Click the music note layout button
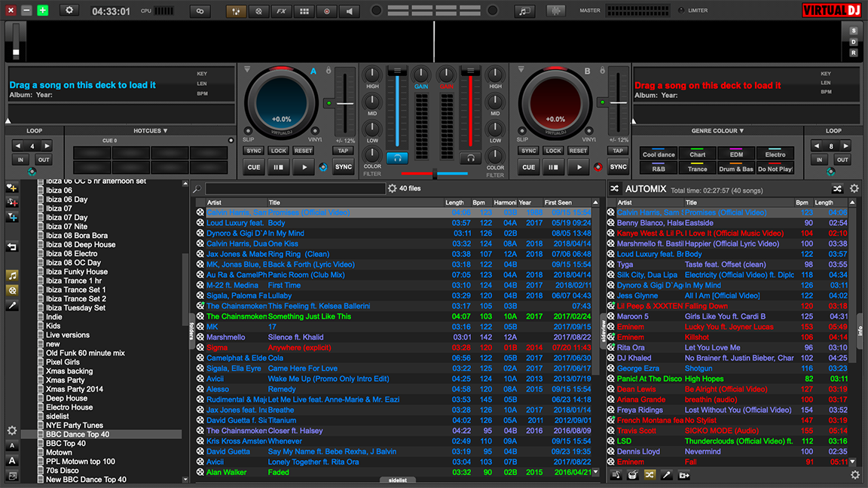Viewport: 868px width, 488px height. pyautogui.click(x=524, y=11)
